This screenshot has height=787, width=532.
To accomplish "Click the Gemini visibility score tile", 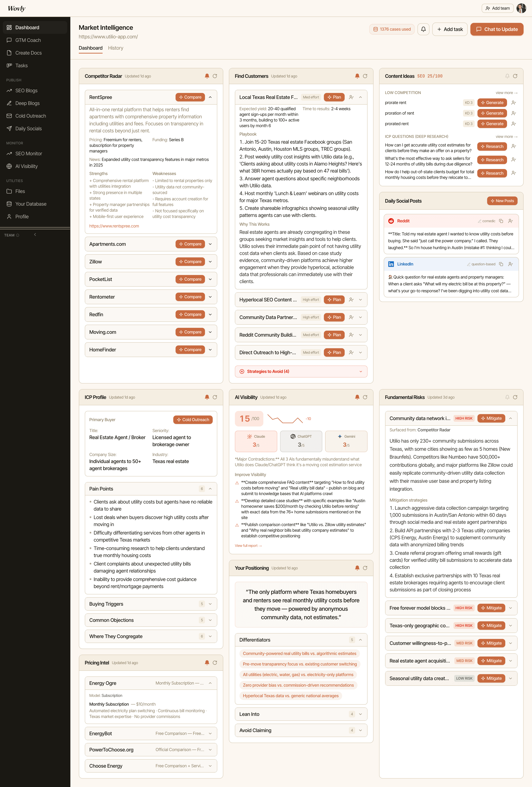I will tap(346, 441).
